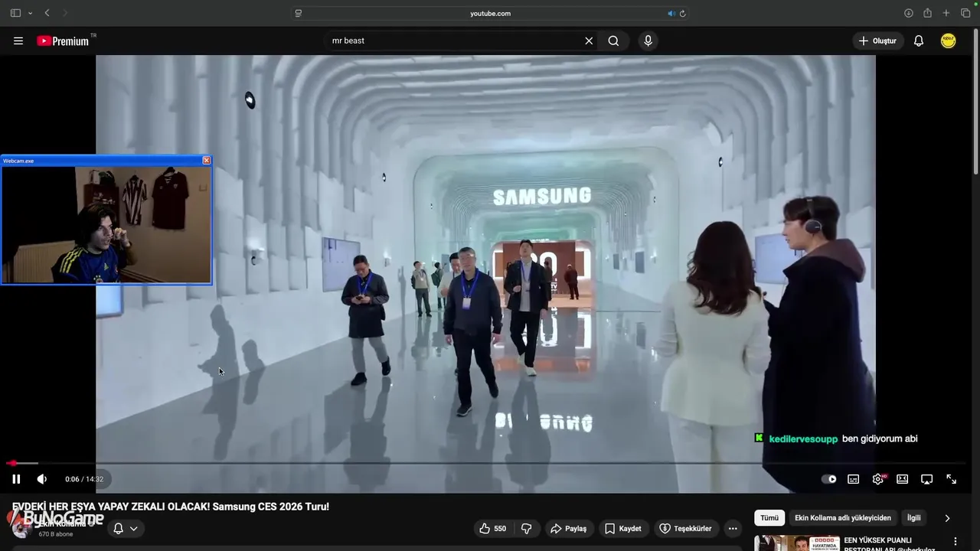
Task: Run the search with the magnifier button
Action: coord(613,41)
